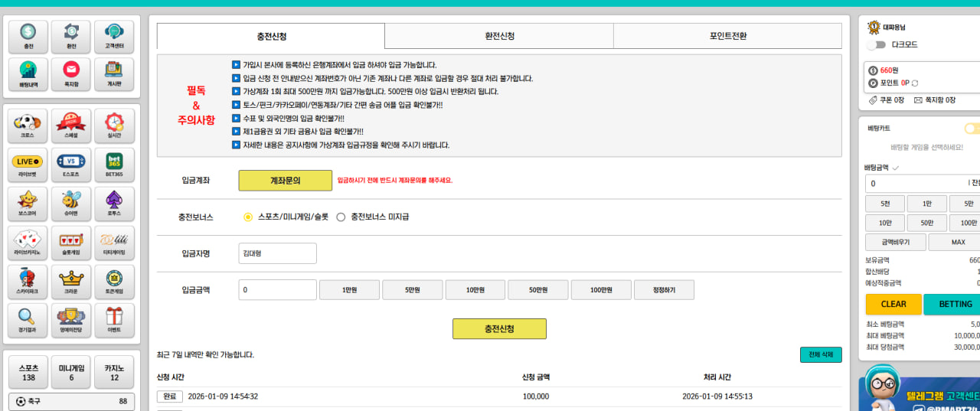Toggle the 베팅카트 switch
Viewport: 980px width, 411px height.
click(972, 129)
